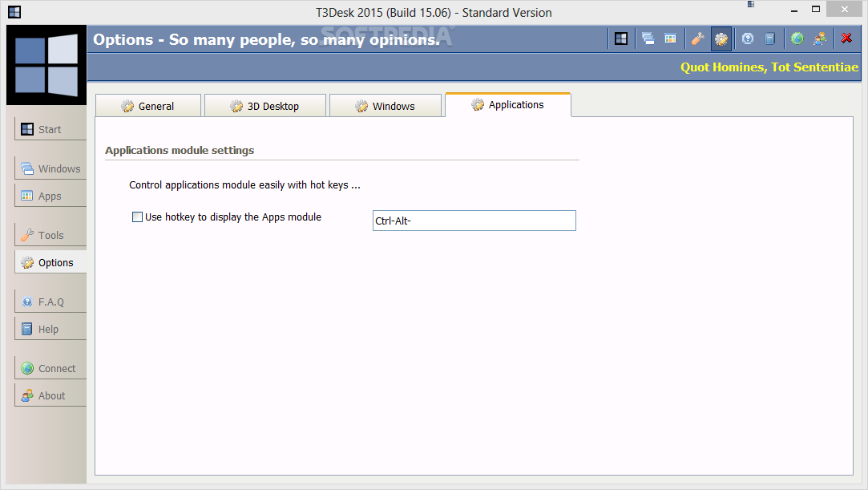Open Apps in the sidebar
This screenshot has height=490, width=868.
50,196
